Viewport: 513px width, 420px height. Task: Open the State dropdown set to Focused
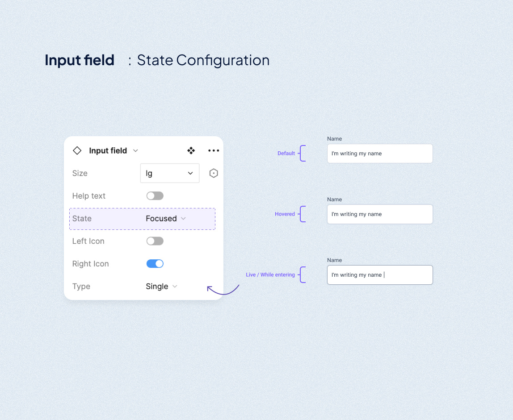pos(165,218)
